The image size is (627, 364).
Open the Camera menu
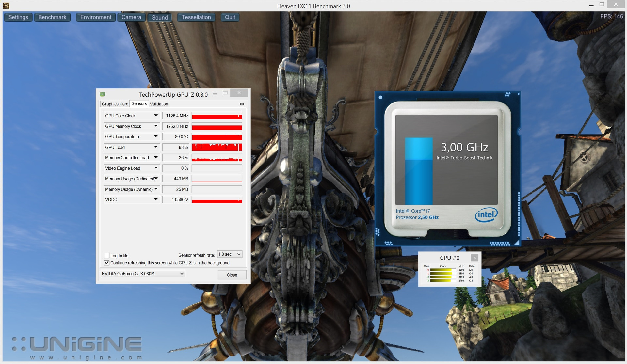tap(131, 17)
